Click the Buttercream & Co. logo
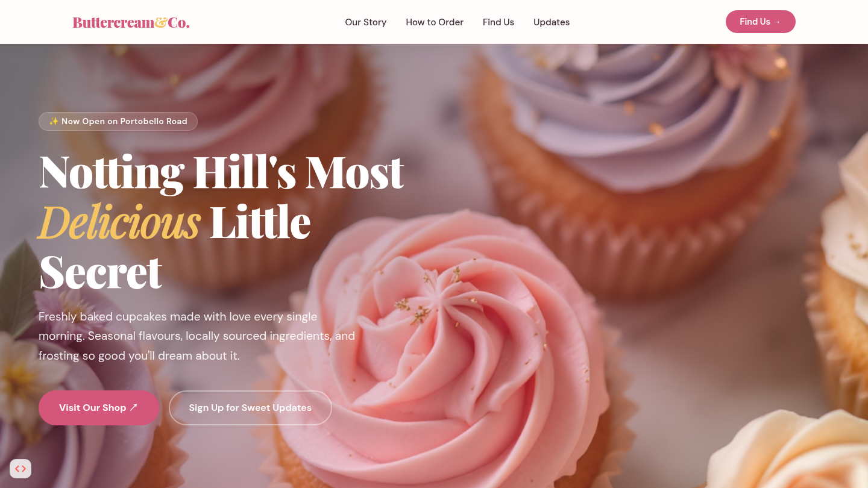The height and width of the screenshot is (488, 868). [x=131, y=22]
